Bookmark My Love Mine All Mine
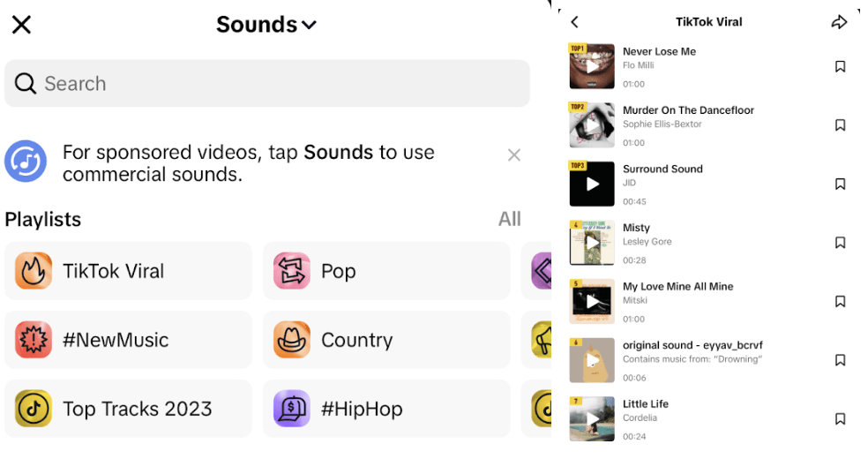The image size is (868, 459). (x=840, y=301)
